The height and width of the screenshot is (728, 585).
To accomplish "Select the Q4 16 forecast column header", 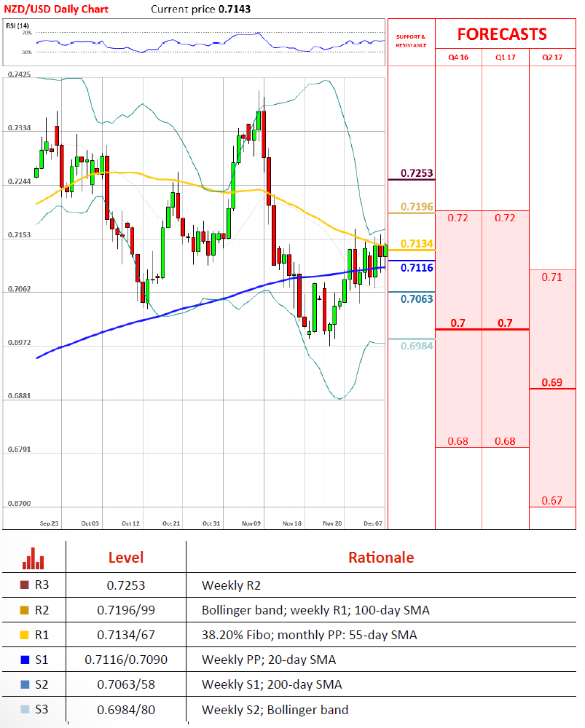I will tap(458, 57).
